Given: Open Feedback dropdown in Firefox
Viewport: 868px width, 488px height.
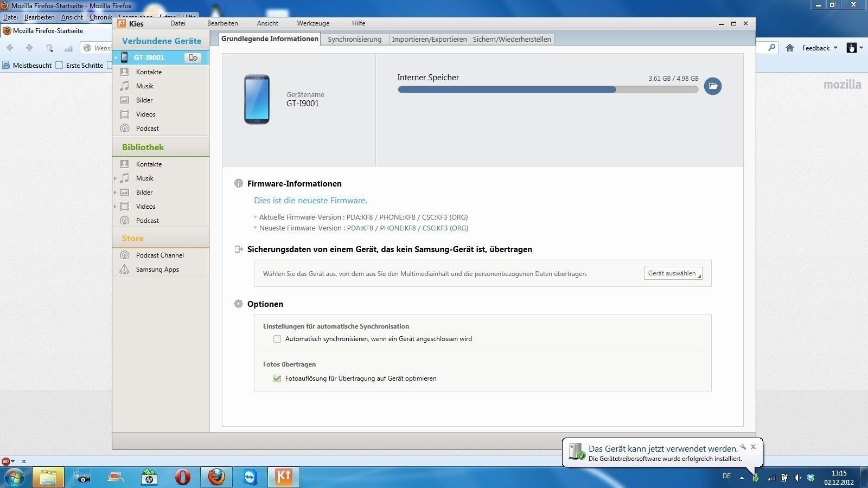Looking at the screenshot, I should [820, 48].
